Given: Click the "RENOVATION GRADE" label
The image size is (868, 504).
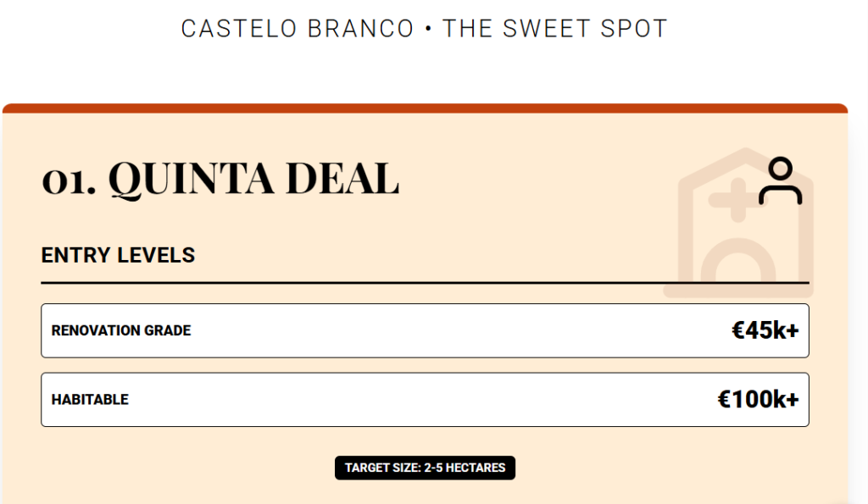Looking at the screenshot, I should click(121, 330).
